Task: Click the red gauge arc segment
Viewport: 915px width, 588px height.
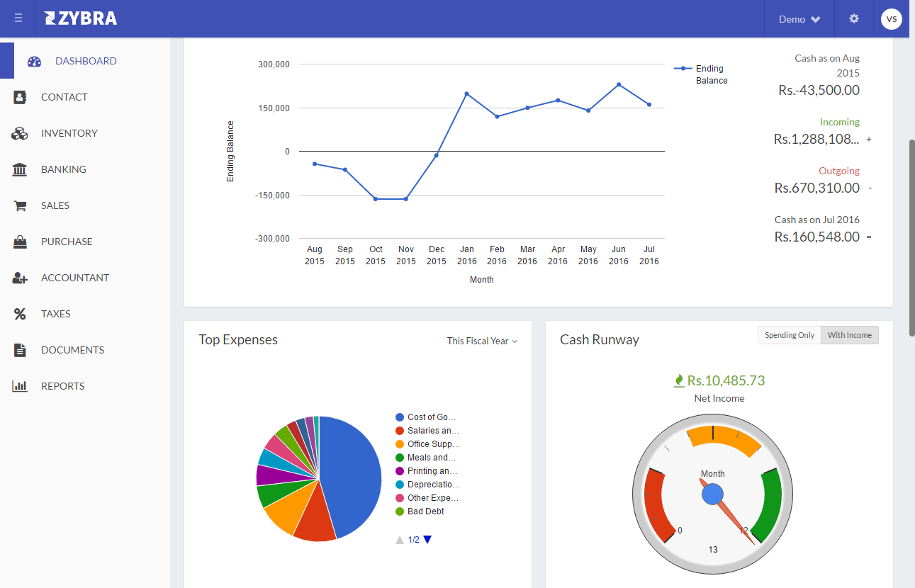Action: click(658, 505)
